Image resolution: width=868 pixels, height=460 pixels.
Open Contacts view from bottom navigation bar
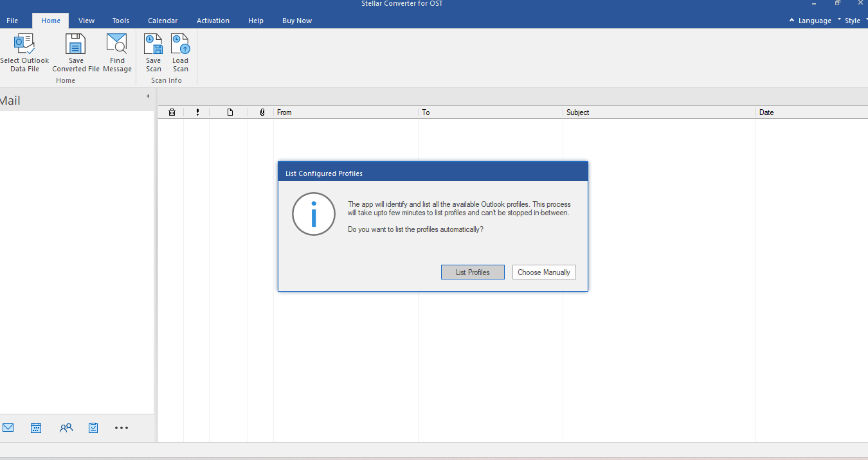coord(66,428)
